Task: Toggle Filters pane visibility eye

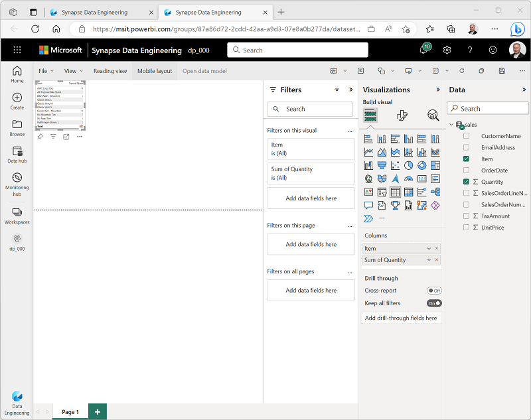Action: (x=337, y=90)
